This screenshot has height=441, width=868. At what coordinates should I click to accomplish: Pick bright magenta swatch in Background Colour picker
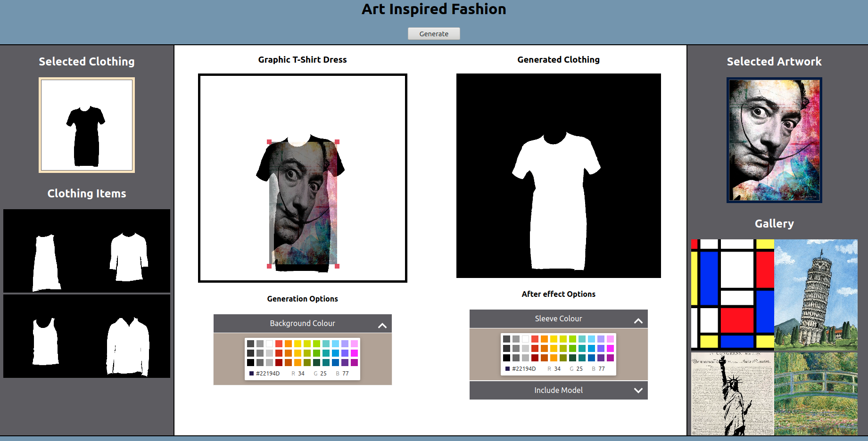[x=354, y=353]
